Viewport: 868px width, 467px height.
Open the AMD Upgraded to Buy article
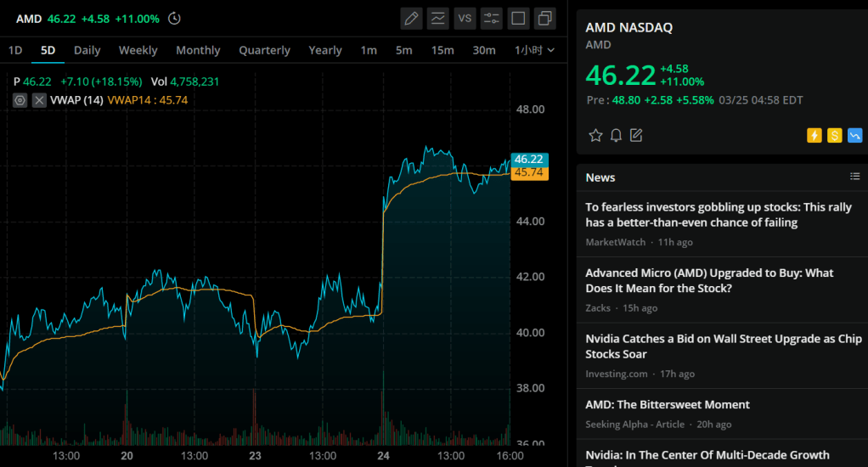(709, 280)
